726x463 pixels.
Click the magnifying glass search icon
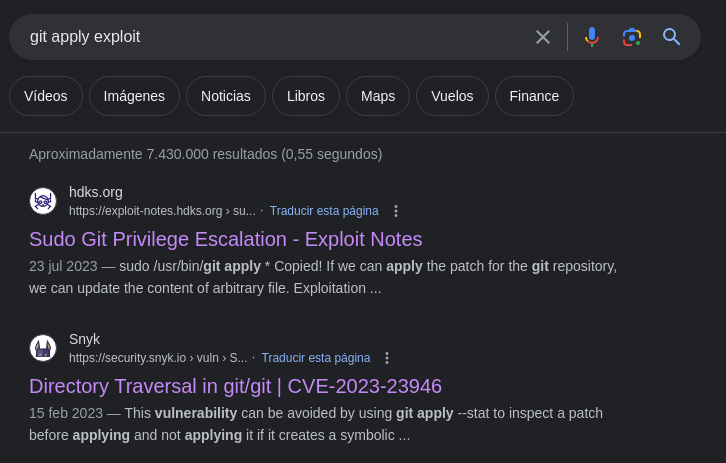[x=671, y=37]
